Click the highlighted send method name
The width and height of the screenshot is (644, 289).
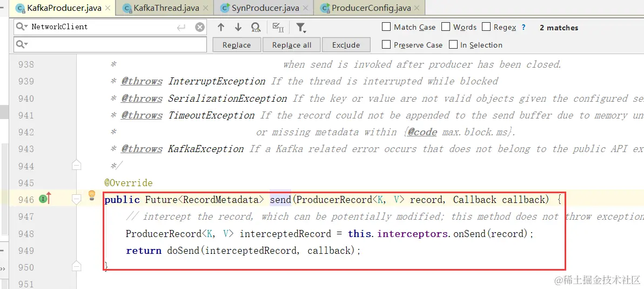coord(280,200)
